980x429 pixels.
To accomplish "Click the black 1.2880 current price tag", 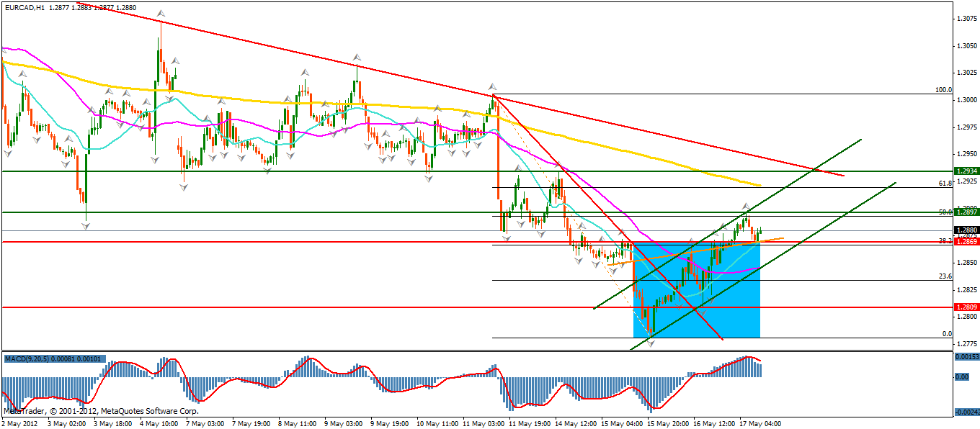I will click(966, 230).
